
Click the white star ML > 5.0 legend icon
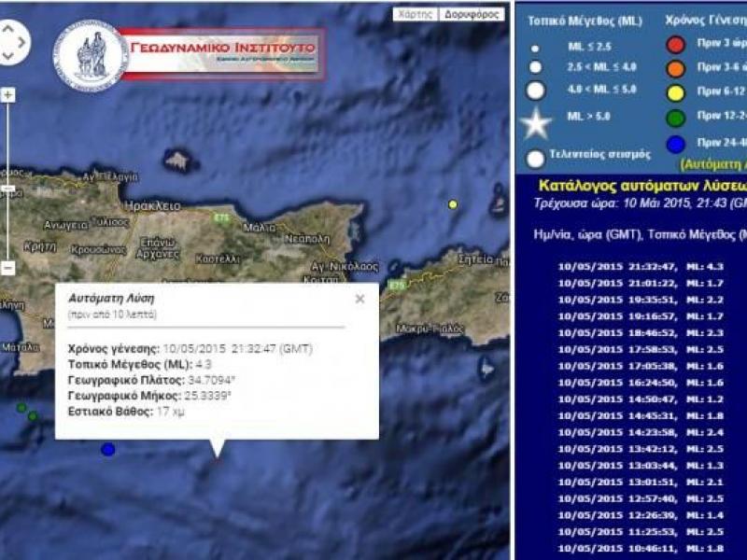click(536, 123)
